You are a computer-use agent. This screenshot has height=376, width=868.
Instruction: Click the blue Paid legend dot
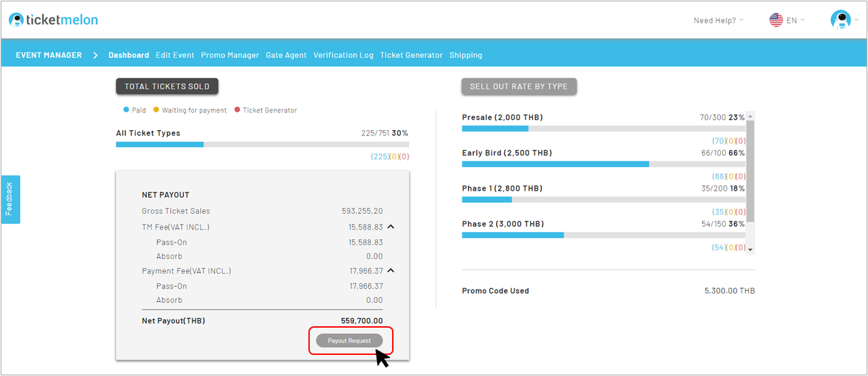pos(126,110)
